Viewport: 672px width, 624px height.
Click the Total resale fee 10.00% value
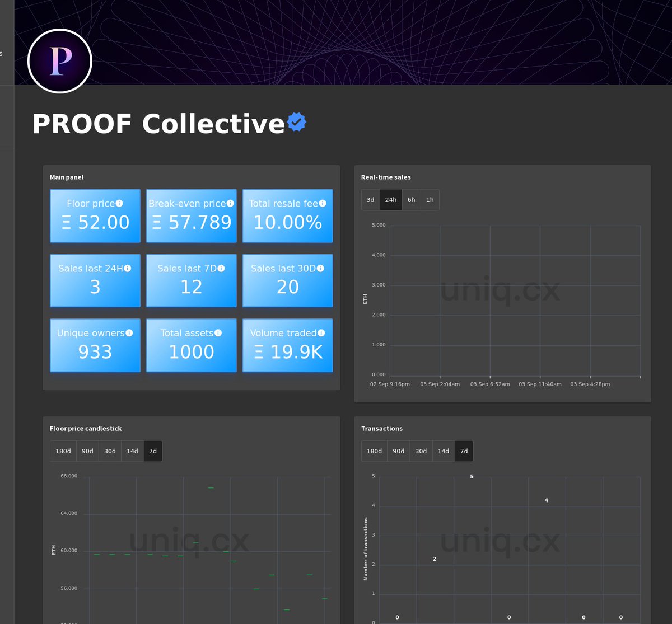pos(288,223)
